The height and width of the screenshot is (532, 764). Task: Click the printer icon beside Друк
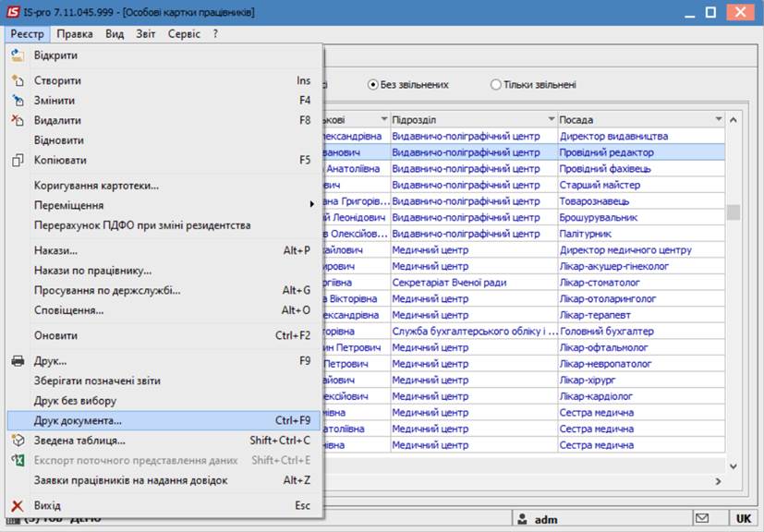click(x=18, y=361)
